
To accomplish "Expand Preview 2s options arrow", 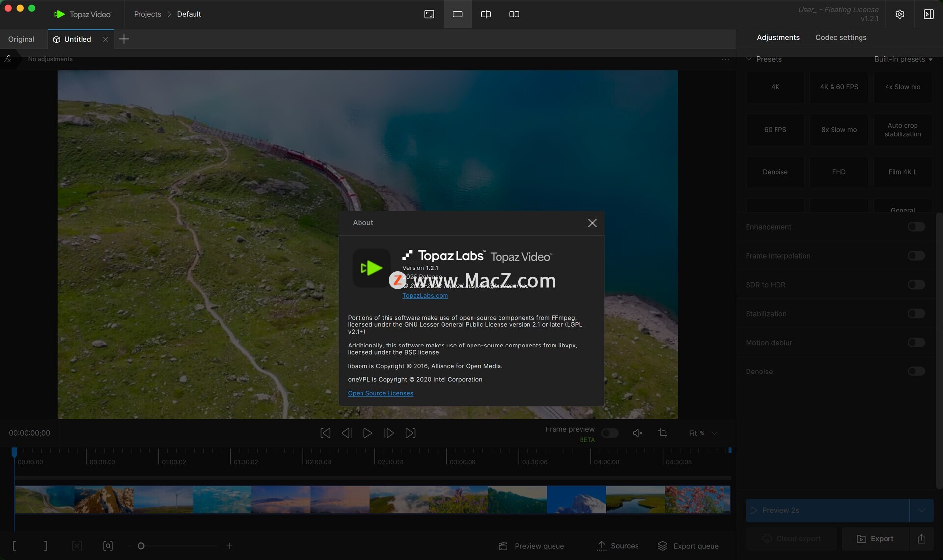I will [921, 510].
